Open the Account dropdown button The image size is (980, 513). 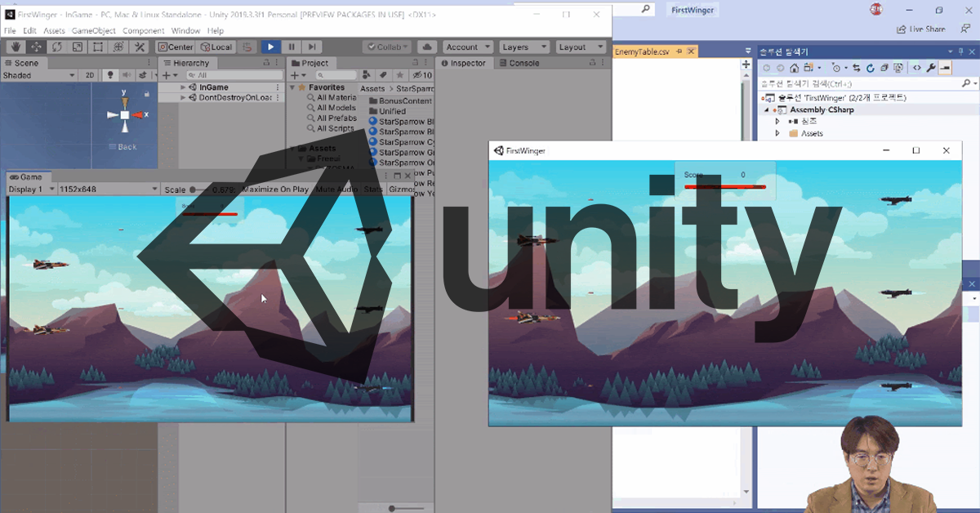[467, 47]
